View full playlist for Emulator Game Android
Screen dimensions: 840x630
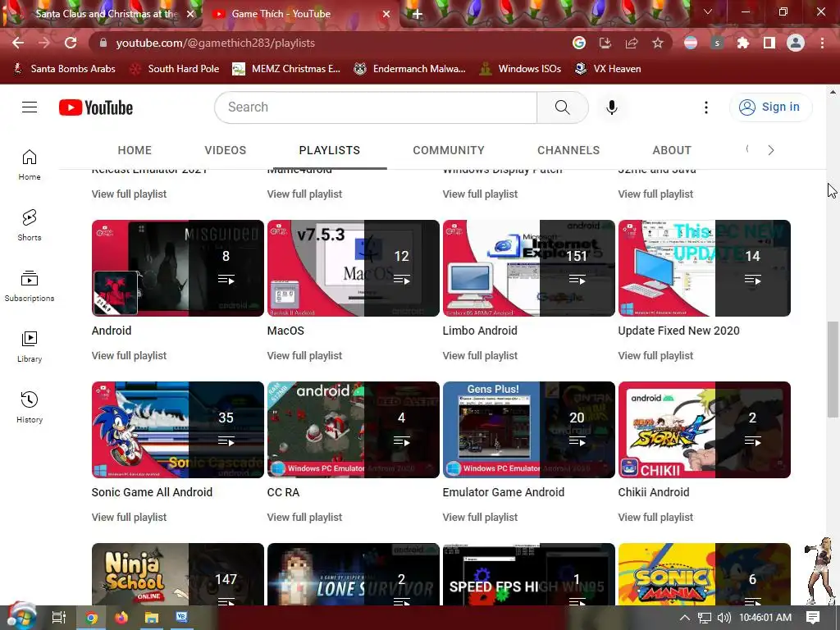click(480, 518)
